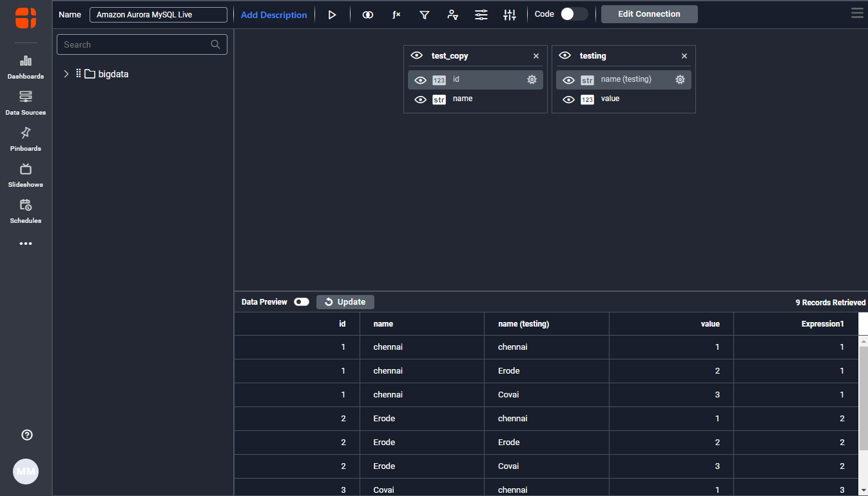Screen dimensions: 868x496
Task: Open gear settings for id column
Action: coord(532,80)
